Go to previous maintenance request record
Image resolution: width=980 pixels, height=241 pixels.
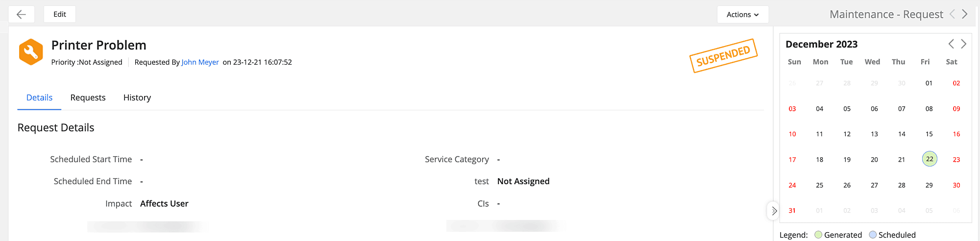(x=952, y=14)
